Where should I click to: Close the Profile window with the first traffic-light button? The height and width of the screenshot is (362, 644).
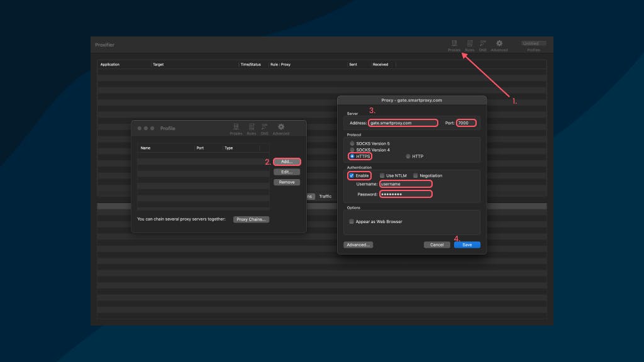click(x=139, y=128)
